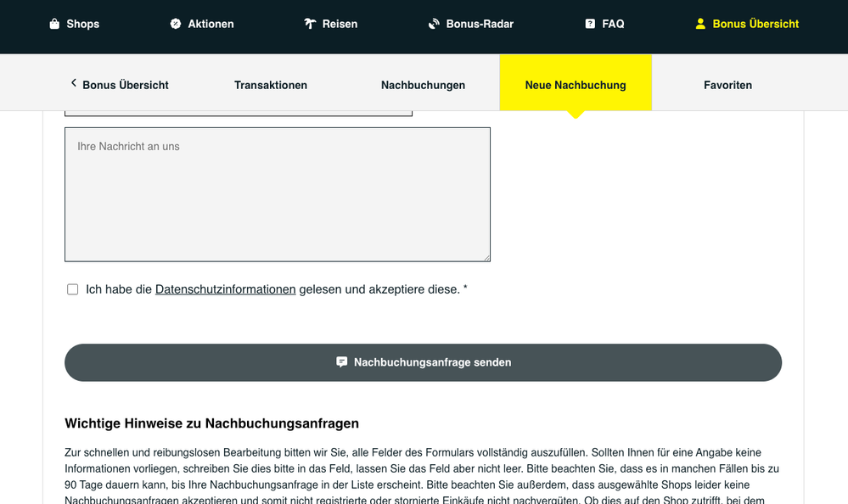
Task: Click the percent badge icon beside Aktionen
Action: [x=176, y=24]
